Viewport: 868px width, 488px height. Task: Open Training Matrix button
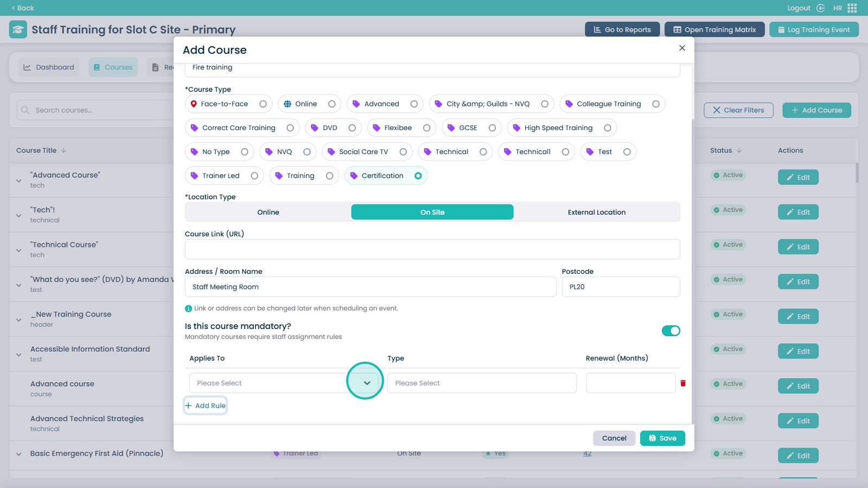click(714, 30)
